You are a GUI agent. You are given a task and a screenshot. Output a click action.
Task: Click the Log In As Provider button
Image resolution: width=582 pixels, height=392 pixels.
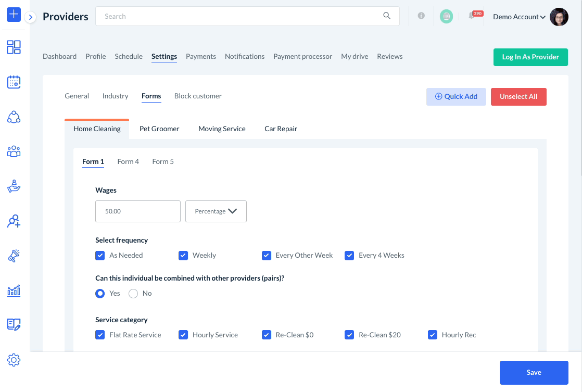click(530, 57)
